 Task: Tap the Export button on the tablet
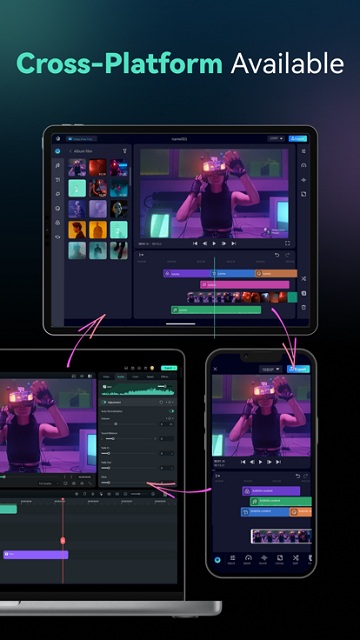[298, 139]
